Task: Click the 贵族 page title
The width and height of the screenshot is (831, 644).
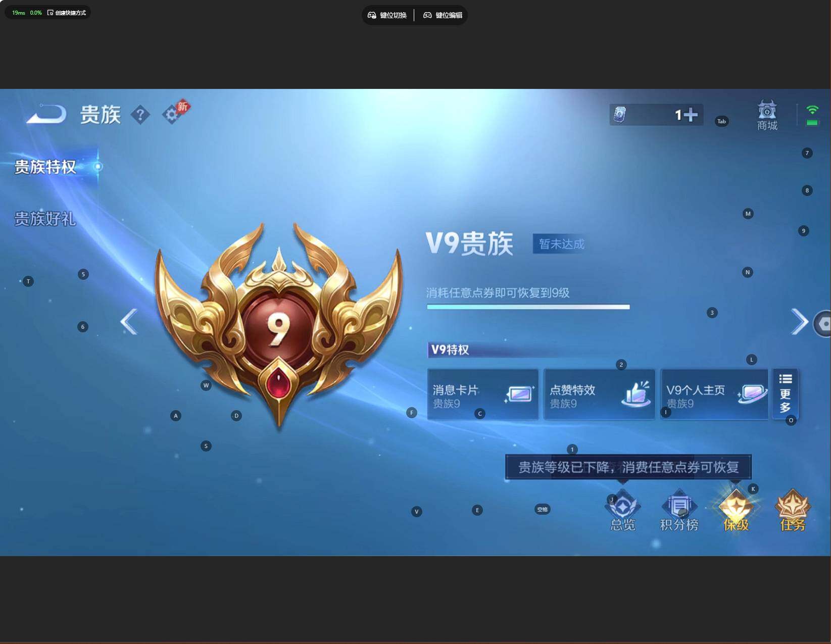Action: [x=101, y=115]
